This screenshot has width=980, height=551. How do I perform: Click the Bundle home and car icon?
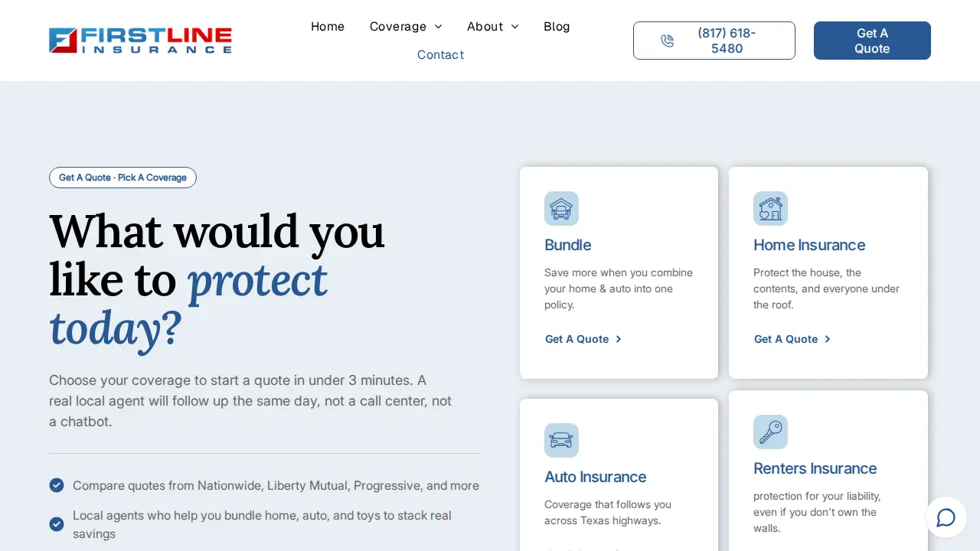coord(561,208)
